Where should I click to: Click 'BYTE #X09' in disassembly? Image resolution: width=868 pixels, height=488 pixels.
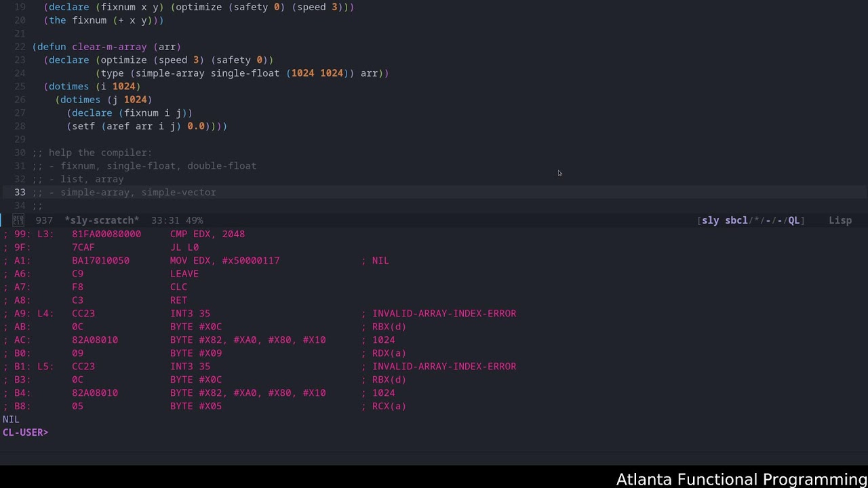point(196,353)
